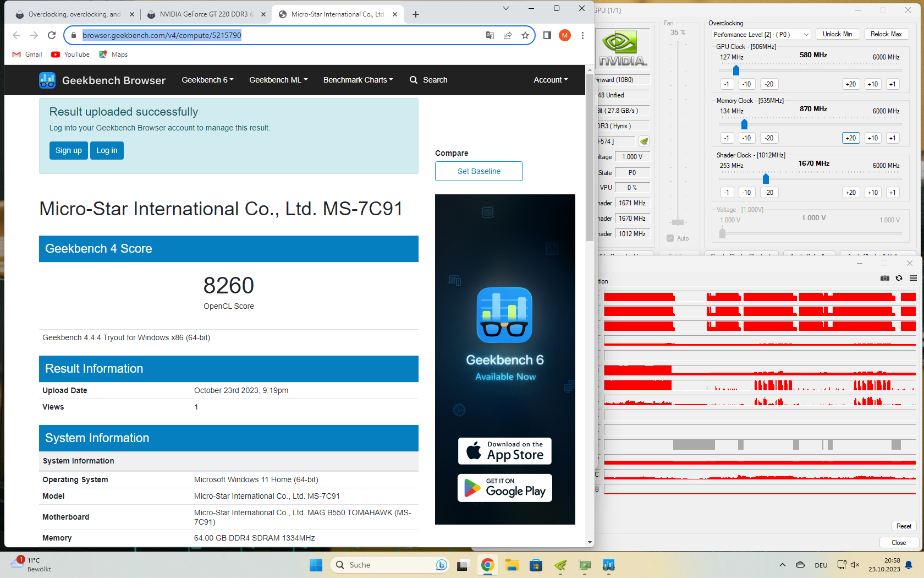
Task: Open the Gmail bookmark
Action: 27,54
